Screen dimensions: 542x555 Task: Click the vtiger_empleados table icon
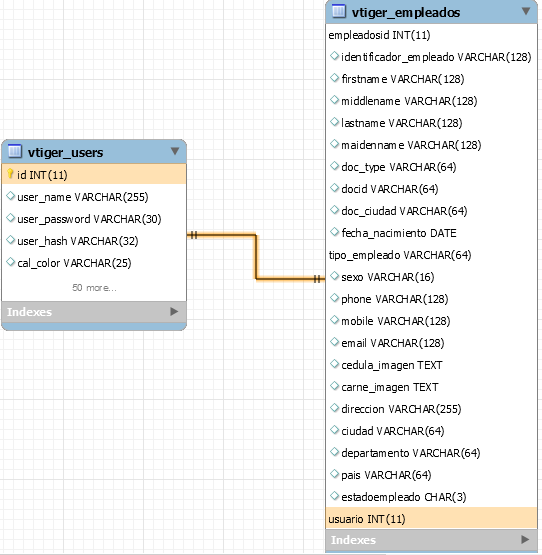pos(338,11)
